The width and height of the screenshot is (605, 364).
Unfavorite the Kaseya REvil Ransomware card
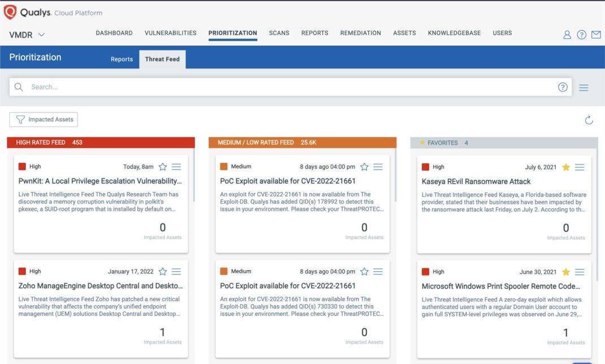[x=566, y=167]
